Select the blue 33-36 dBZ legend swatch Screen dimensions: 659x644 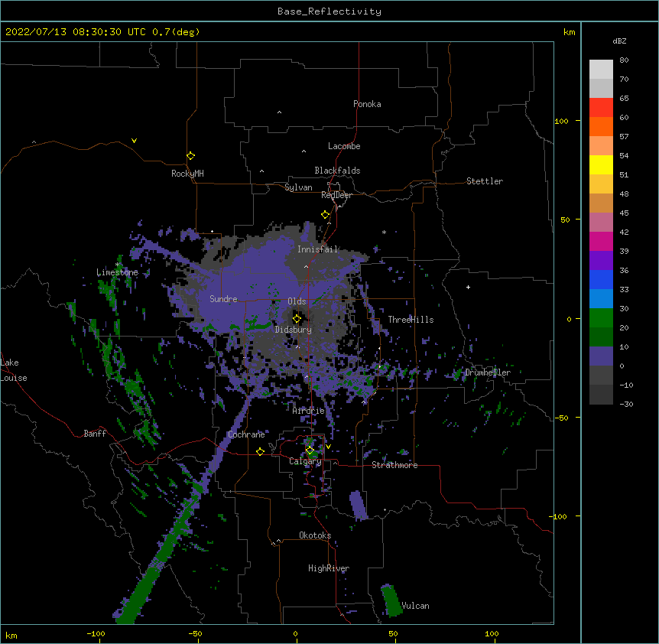coord(601,279)
